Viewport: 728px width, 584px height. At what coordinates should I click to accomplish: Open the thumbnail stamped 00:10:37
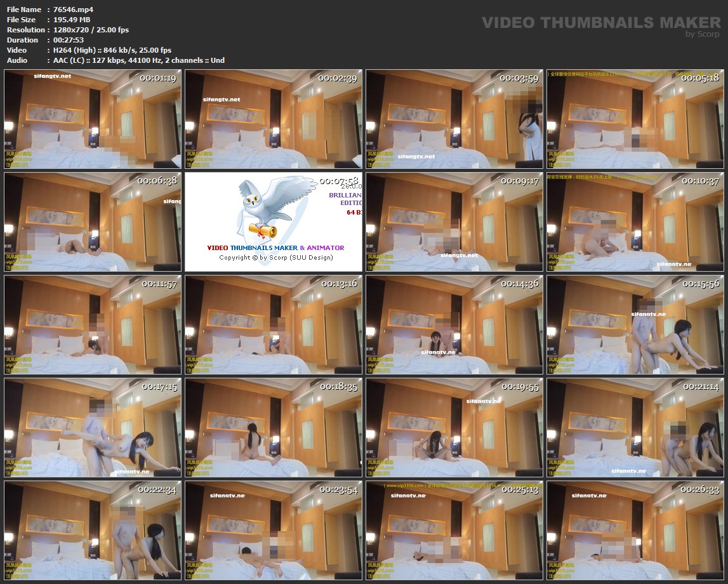[635, 222]
